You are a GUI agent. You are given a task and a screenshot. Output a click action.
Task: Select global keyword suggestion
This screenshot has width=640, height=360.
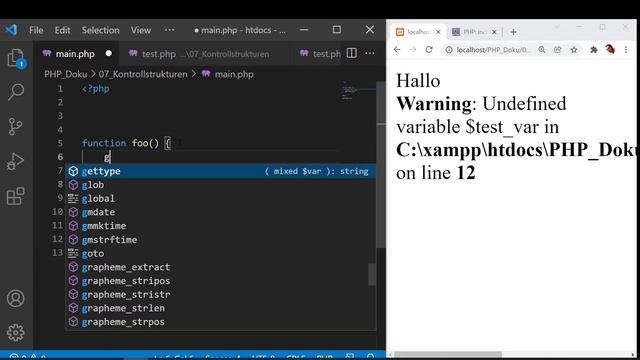click(x=220, y=198)
